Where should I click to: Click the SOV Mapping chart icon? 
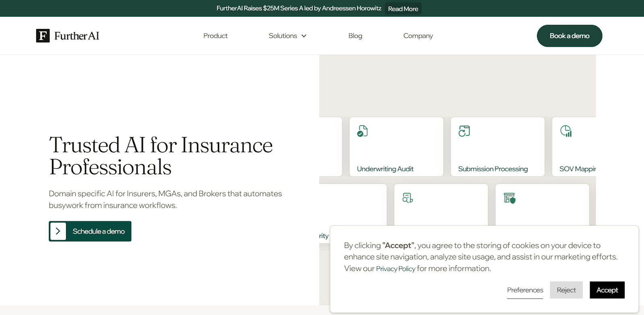coord(566,131)
